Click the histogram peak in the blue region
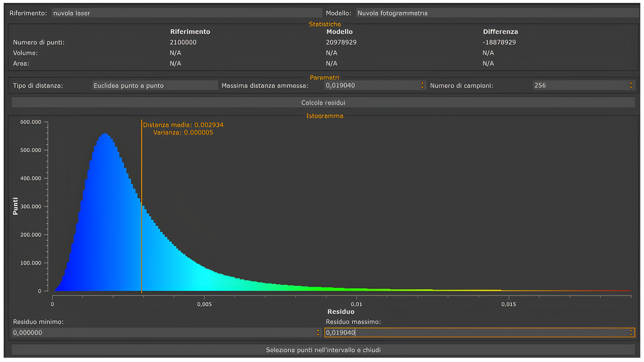644x362 pixels. (105, 136)
